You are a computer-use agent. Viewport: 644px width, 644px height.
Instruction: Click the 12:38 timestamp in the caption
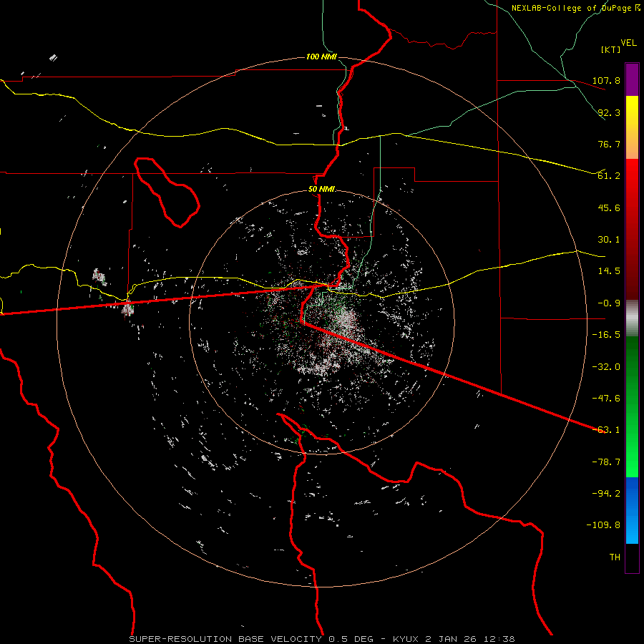click(499, 639)
